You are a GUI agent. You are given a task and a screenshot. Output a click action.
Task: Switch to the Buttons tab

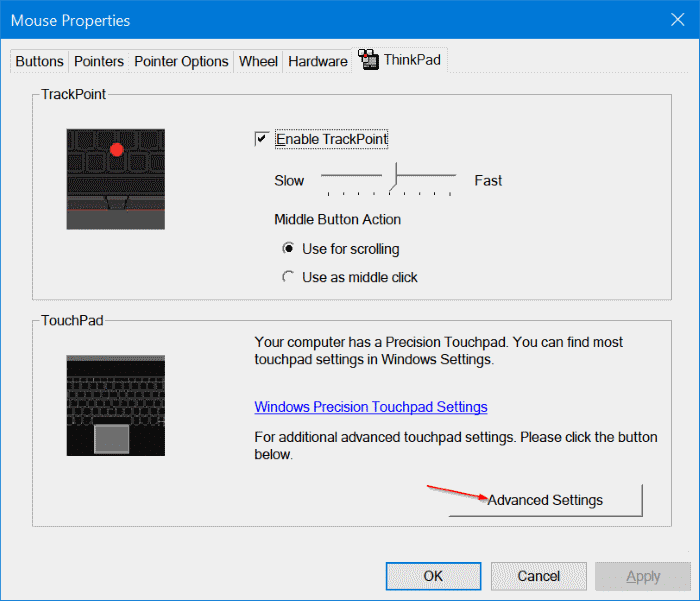[x=39, y=61]
